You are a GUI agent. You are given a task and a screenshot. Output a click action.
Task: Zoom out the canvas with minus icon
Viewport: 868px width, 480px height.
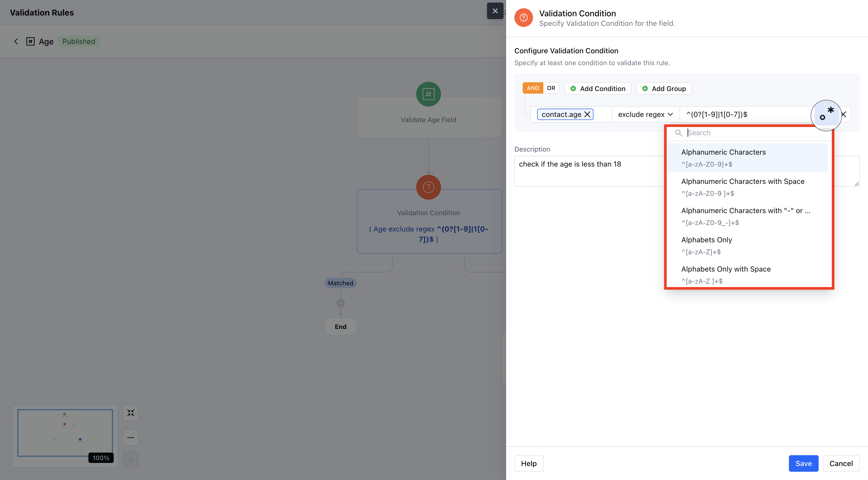click(131, 438)
